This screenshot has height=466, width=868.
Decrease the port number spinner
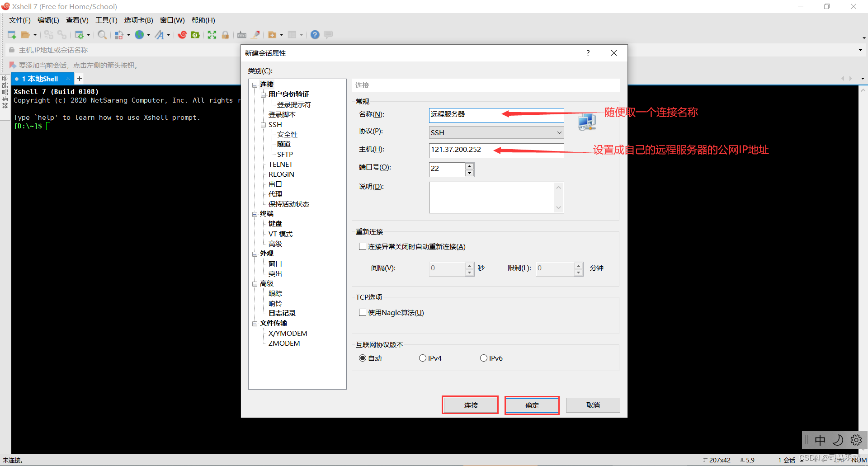point(470,173)
